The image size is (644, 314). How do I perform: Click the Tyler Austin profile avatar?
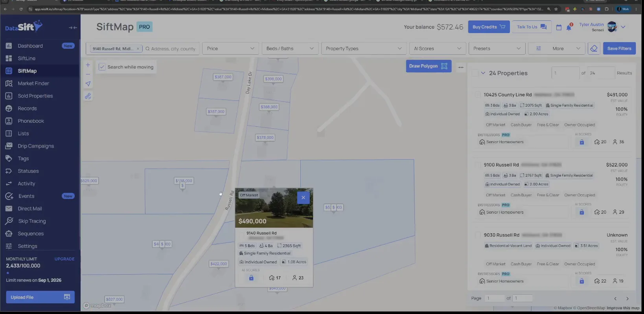click(x=612, y=27)
